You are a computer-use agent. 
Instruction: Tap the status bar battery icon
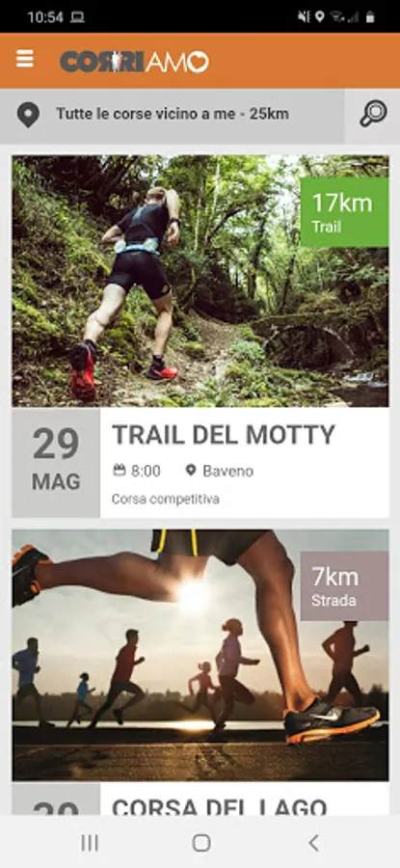(x=370, y=17)
